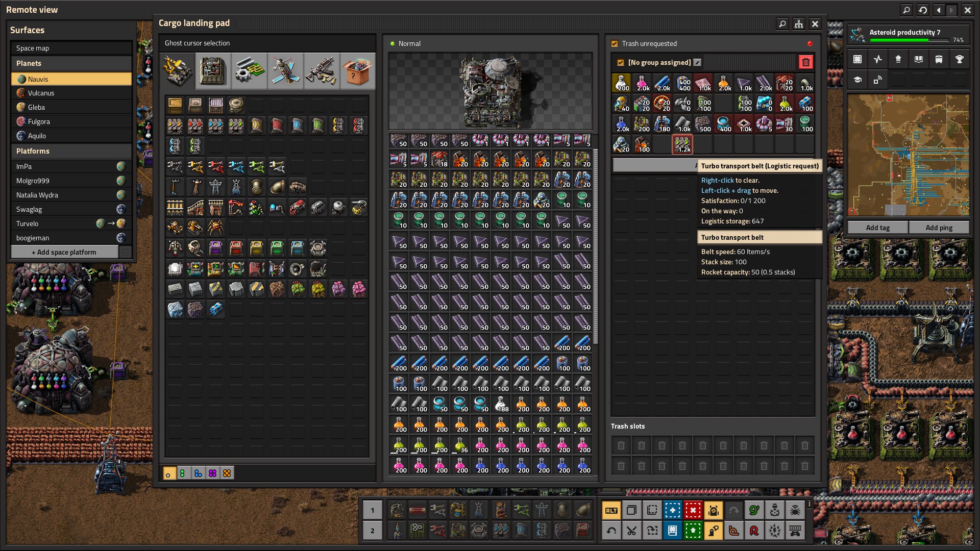Switch to Intermediate products item tab
Viewport: 980px width, 551px height.
[249, 71]
